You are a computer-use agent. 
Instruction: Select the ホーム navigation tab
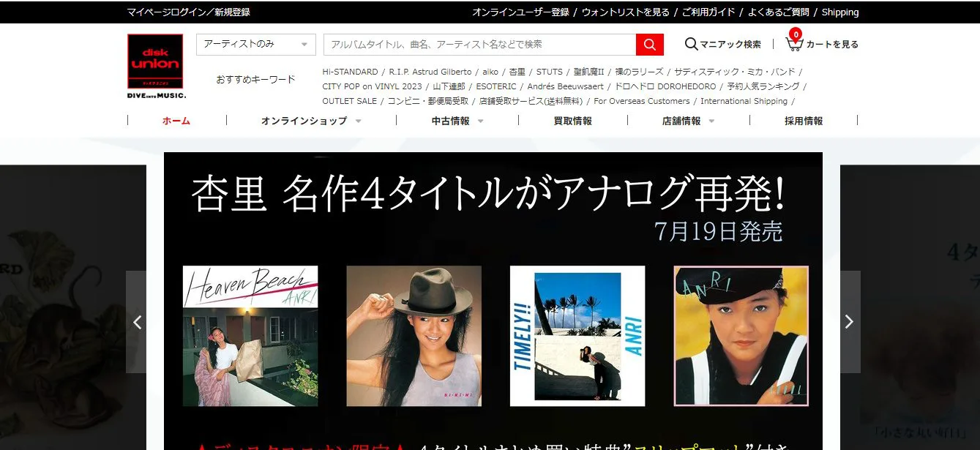click(x=176, y=121)
